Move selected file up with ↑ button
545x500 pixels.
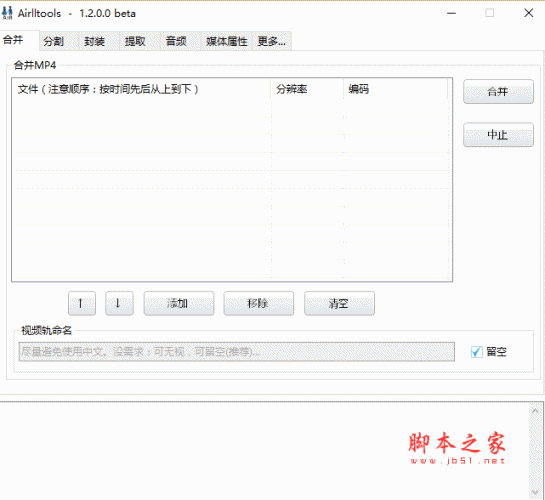pos(82,303)
